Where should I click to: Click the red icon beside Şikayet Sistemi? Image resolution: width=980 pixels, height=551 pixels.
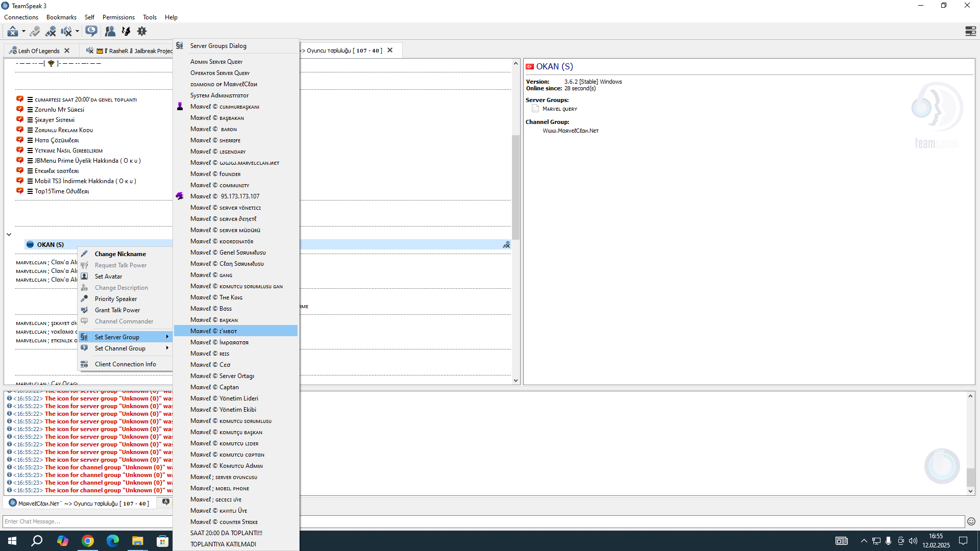point(20,119)
